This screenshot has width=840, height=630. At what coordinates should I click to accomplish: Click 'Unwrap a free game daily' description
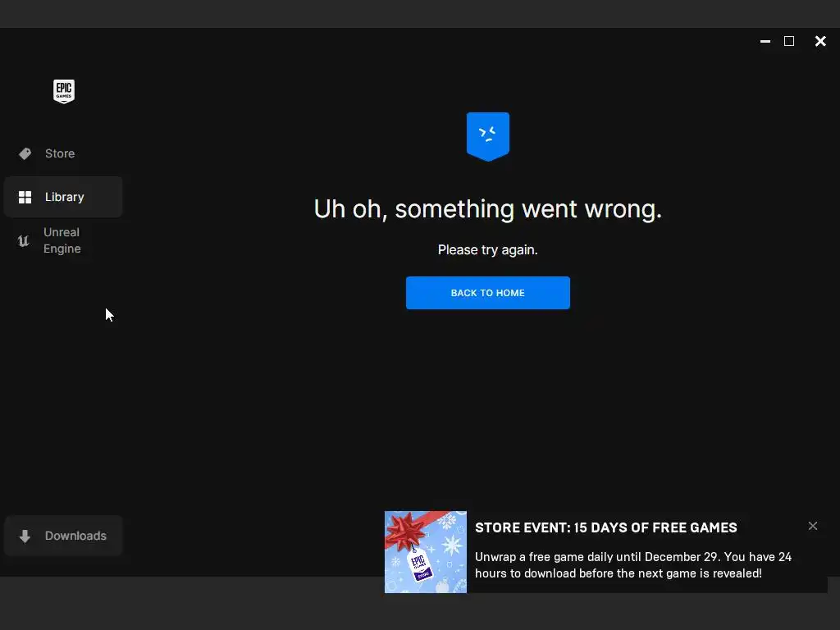tap(633, 565)
